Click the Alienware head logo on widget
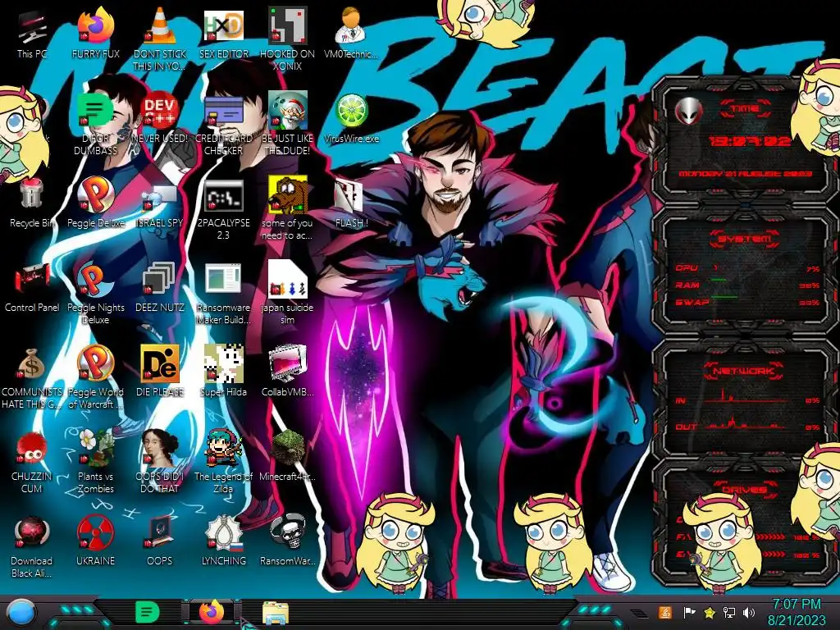 click(x=688, y=112)
